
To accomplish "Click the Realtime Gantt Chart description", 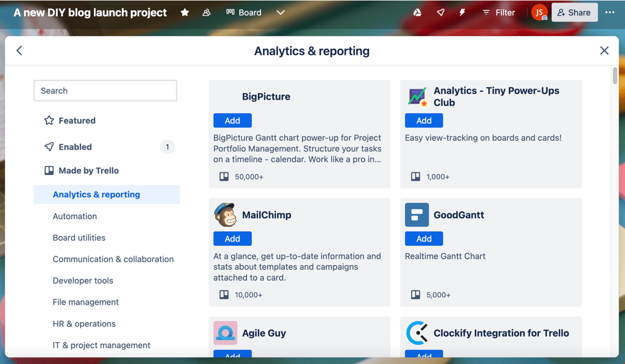I will coord(445,256).
